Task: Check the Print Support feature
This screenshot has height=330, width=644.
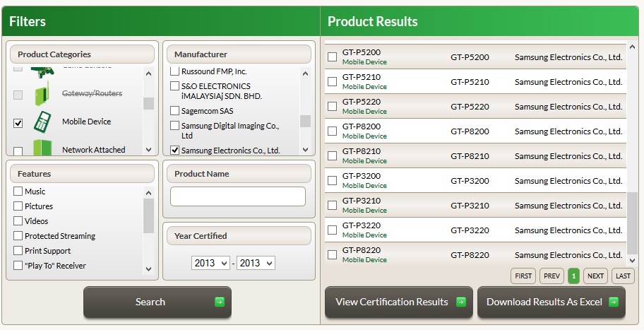Action: 18,250
